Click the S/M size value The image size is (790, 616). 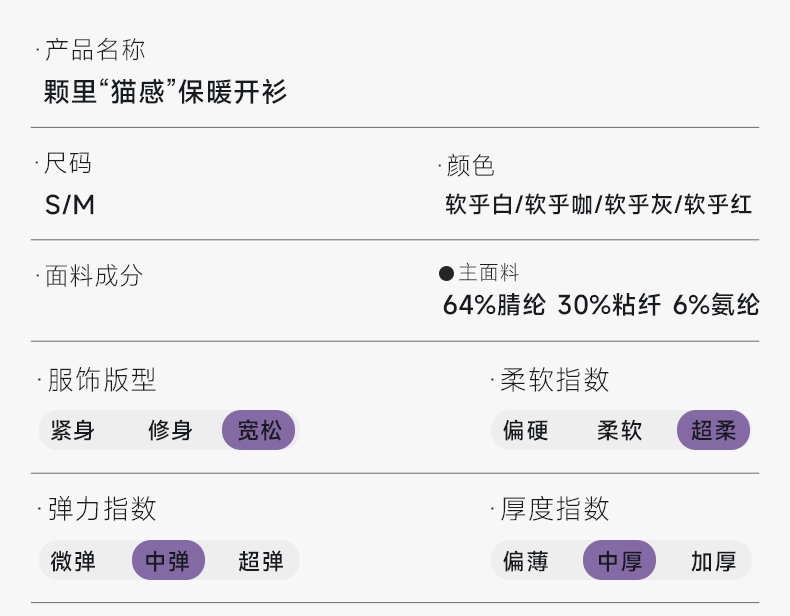pyautogui.click(x=70, y=205)
